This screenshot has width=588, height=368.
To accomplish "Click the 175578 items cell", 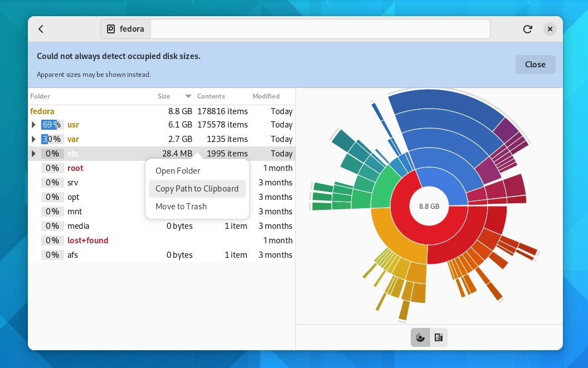I will click(x=222, y=125).
